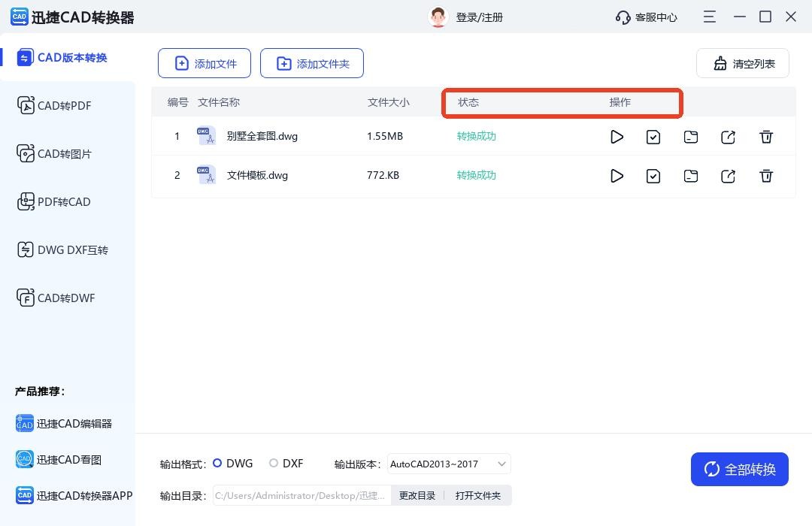Open PDF转CAD sidebar tab
The image size is (812, 526).
(64, 202)
